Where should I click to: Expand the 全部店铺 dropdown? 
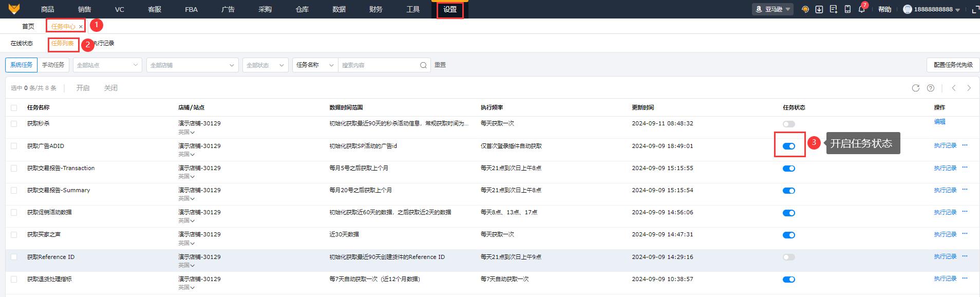tap(192, 65)
